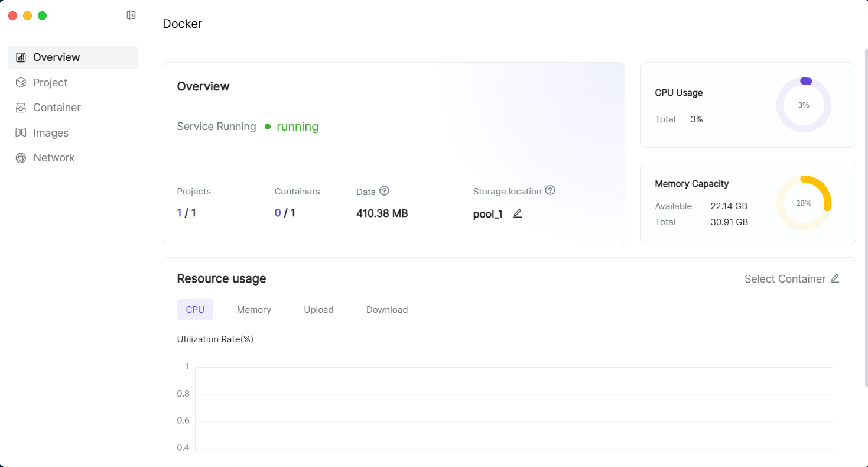Click the Memory Capacity donut chart
868x467 pixels.
[804, 203]
